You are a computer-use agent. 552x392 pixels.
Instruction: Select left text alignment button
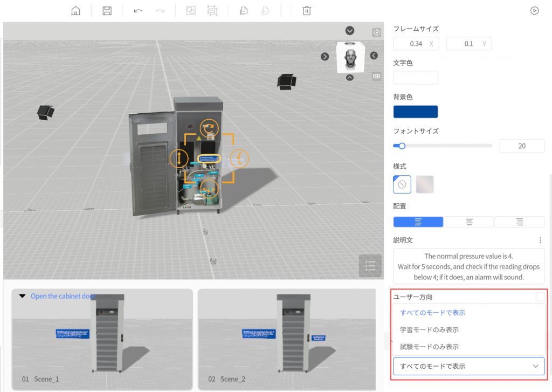[x=418, y=222]
